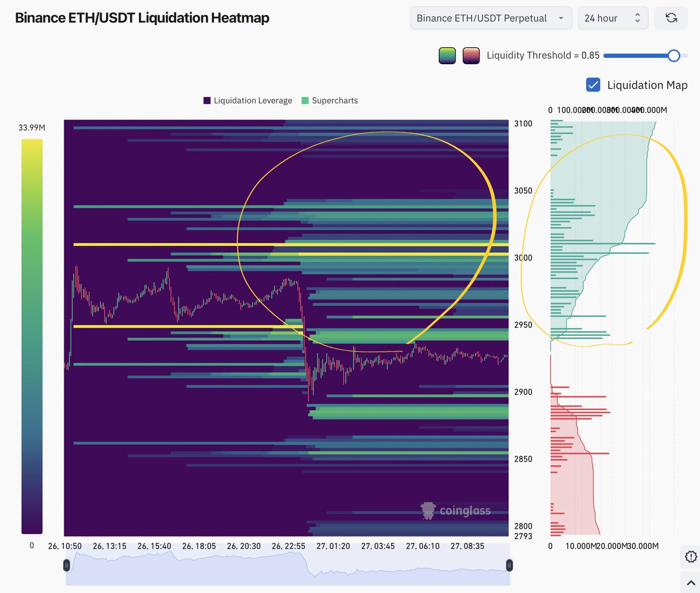The image size is (700, 593).
Task: Open the 24 hour time range selector
Action: [612, 18]
